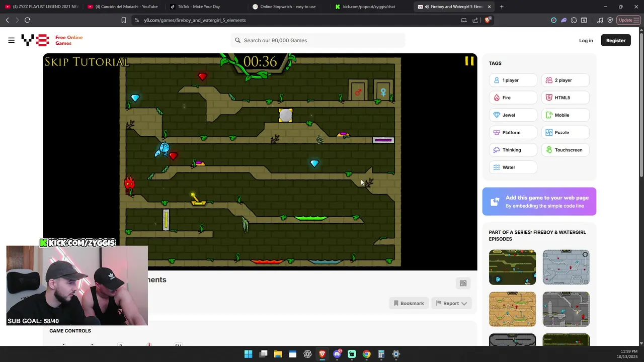The image size is (644, 362).
Task: Click the Register button
Action: tap(616, 40)
